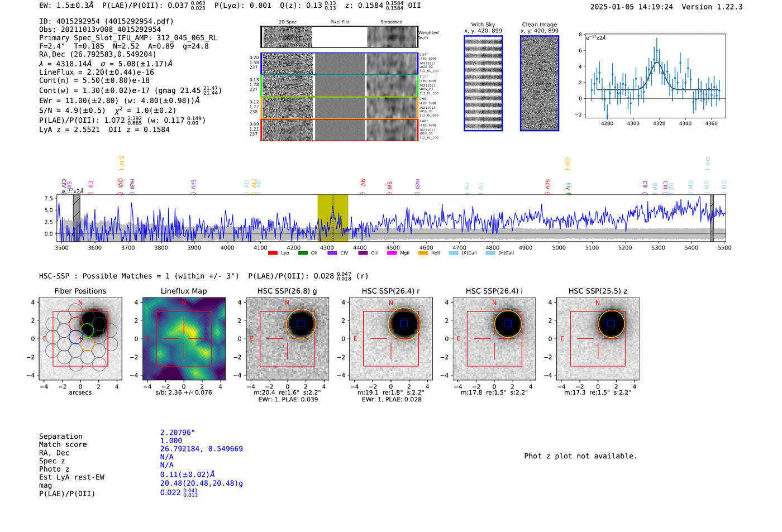Screen dimensions: 782x532
Task: Click the Est LyA rest-EW value 0.11(±0.02)Å
Action: 188,475
